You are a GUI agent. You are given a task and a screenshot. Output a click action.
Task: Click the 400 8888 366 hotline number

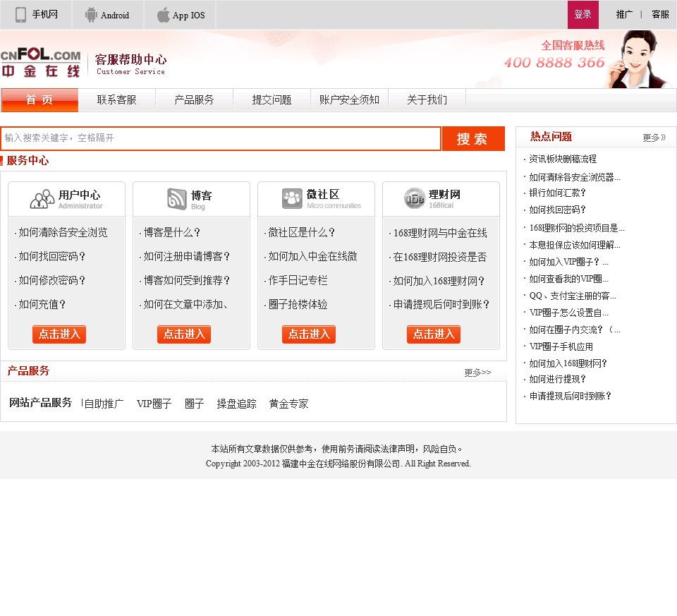(x=554, y=63)
